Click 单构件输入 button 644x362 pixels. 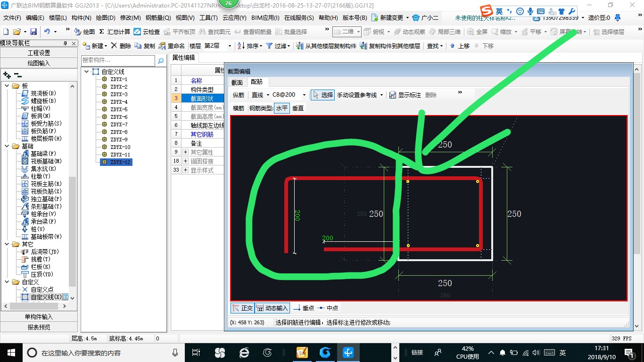click(39, 317)
